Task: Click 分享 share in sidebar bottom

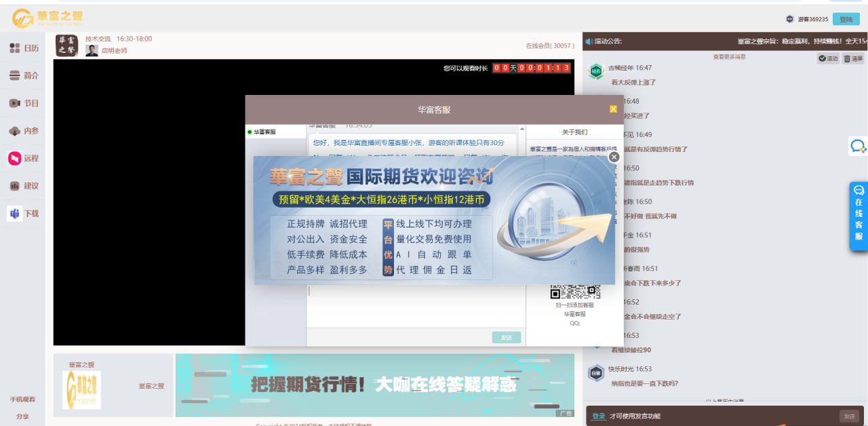Action: point(22,417)
